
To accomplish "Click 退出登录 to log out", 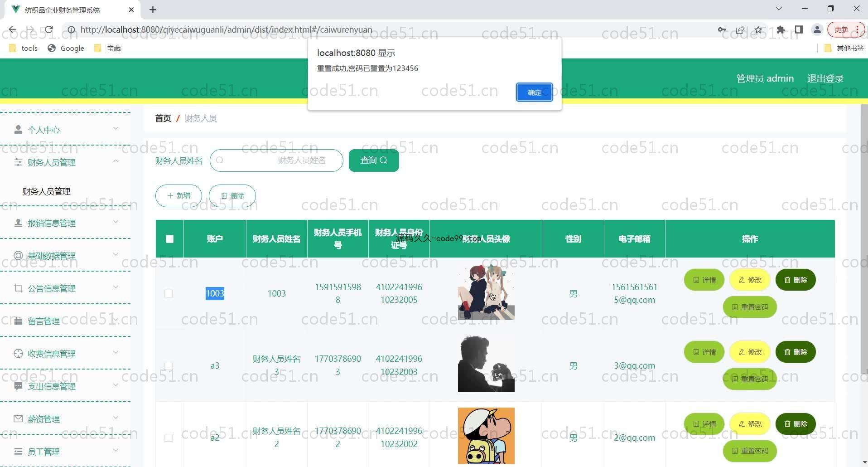I will coord(825,78).
